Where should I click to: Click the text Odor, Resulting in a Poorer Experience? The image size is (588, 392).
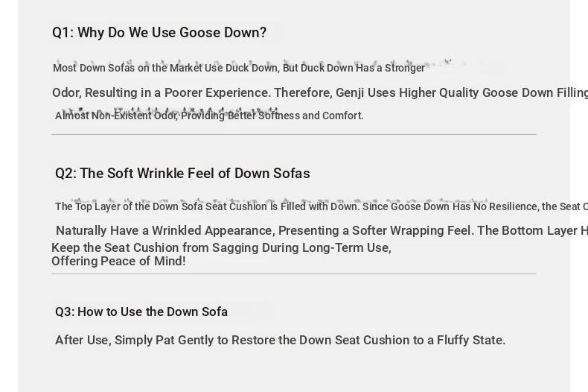(162, 92)
